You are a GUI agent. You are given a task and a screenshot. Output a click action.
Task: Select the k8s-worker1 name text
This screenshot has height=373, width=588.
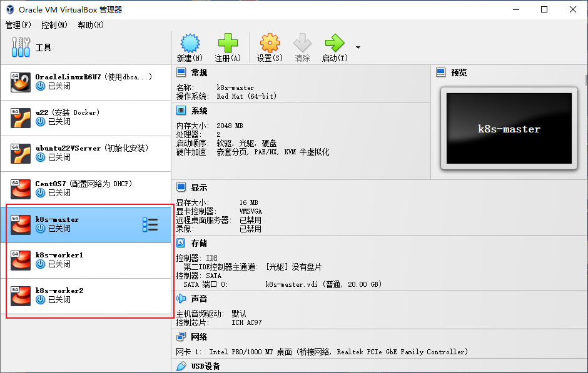pos(59,255)
